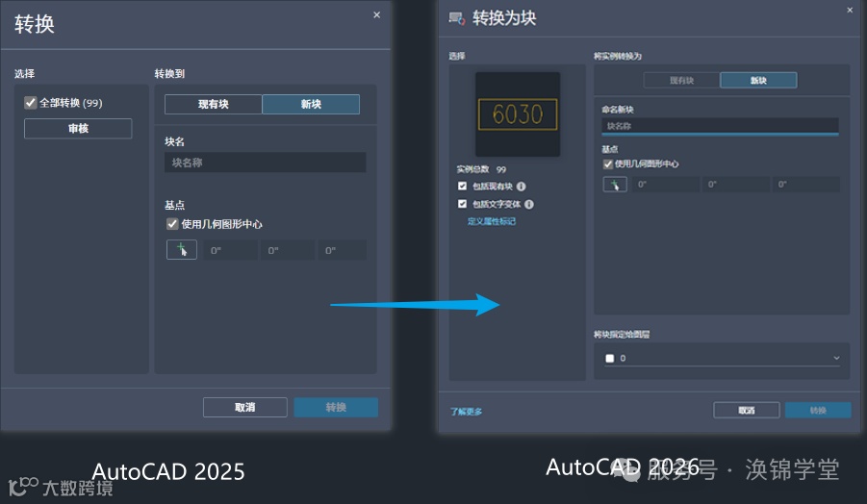This screenshot has width=867, height=504.
Task: Open 了解更多 link
Action: (x=466, y=412)
